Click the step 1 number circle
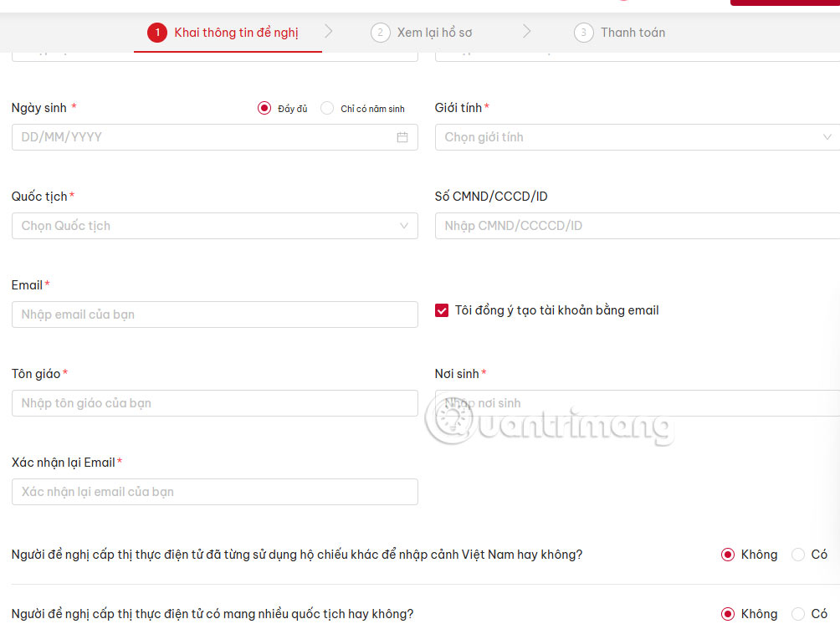 (157, 33)
